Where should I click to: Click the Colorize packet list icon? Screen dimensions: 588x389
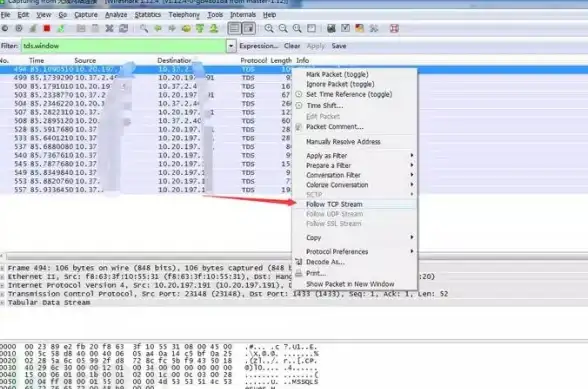234,29
